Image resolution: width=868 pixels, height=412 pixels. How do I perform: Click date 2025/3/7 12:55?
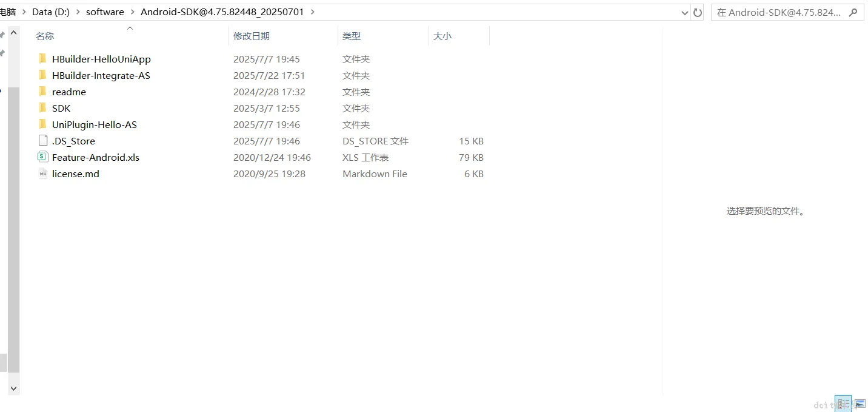[267, 108]
